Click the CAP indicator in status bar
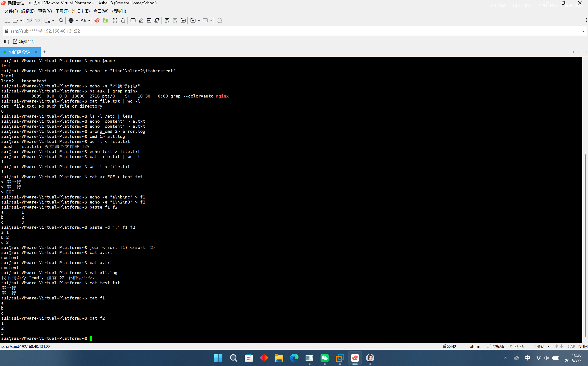 [x=571, y=346]
